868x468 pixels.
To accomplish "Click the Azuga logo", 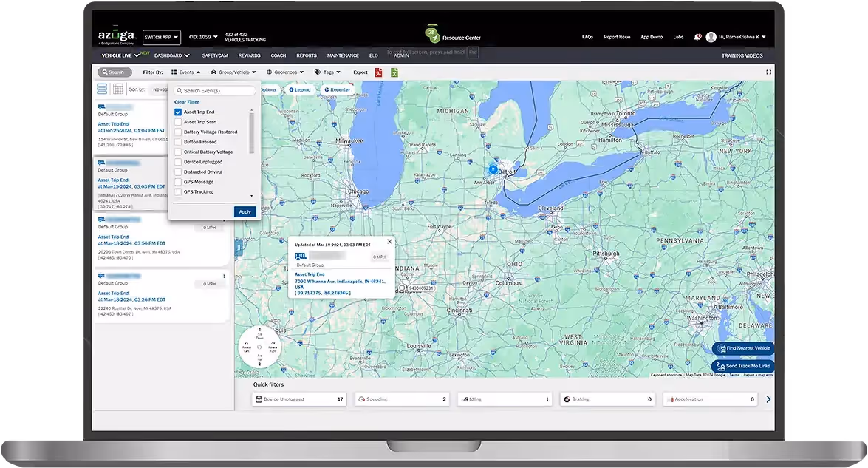I will 116,36.
